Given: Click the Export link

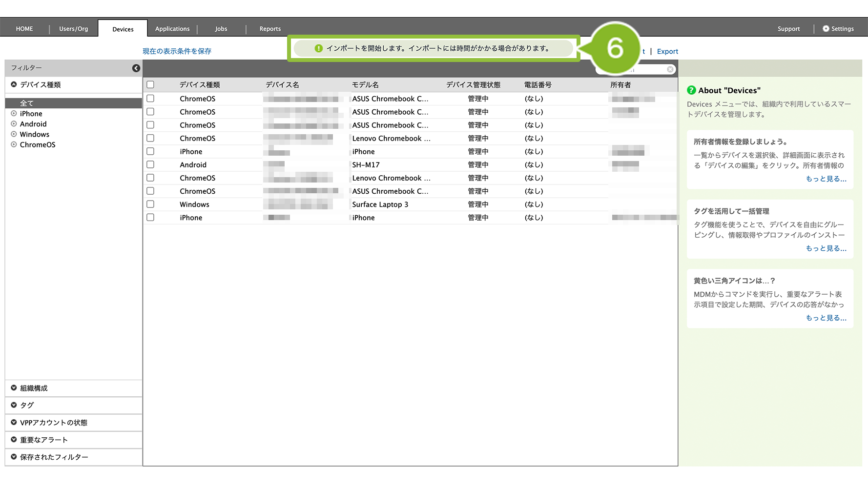Looking at the screenshot, I should [667, 51].
